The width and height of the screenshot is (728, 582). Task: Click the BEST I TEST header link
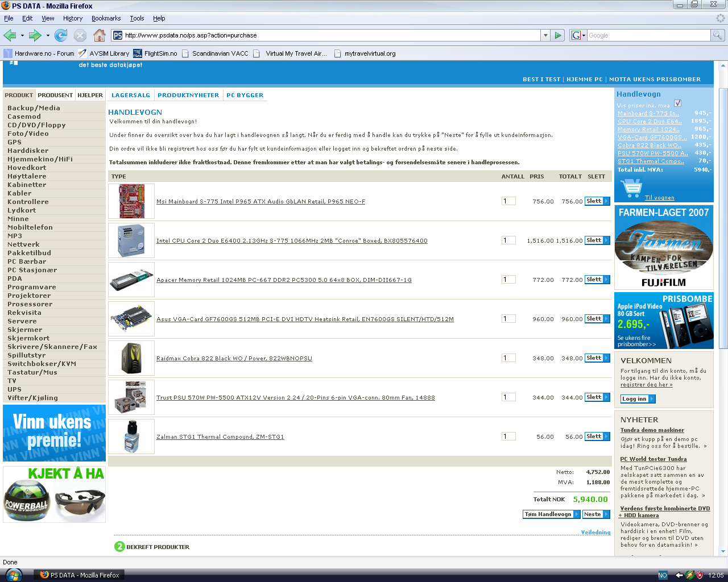[x=541, y=80]
